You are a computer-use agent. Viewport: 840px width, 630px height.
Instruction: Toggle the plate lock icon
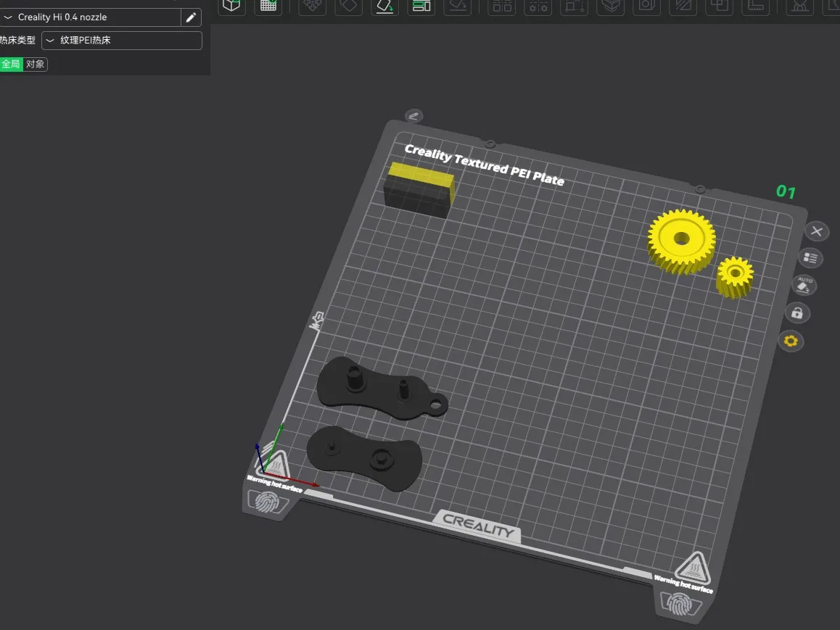pyautogui.click(x=797, y=313)
